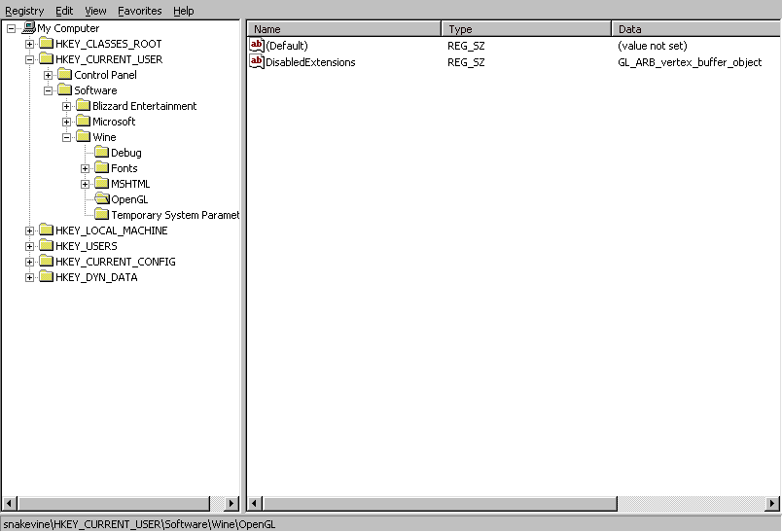
Task: Expand the MSHTML key
Action: (x=85, y=184)
